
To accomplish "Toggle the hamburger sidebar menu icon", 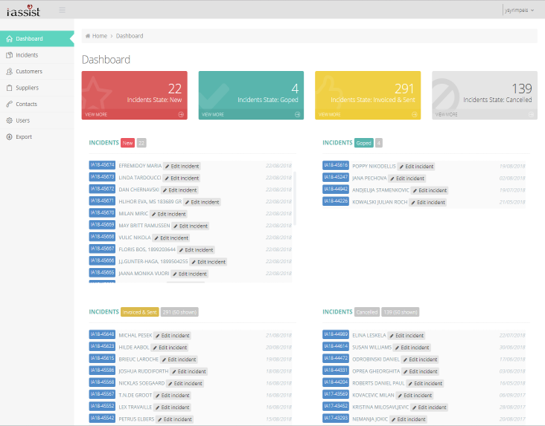I will pyautogui.click(x=62, y=10).
